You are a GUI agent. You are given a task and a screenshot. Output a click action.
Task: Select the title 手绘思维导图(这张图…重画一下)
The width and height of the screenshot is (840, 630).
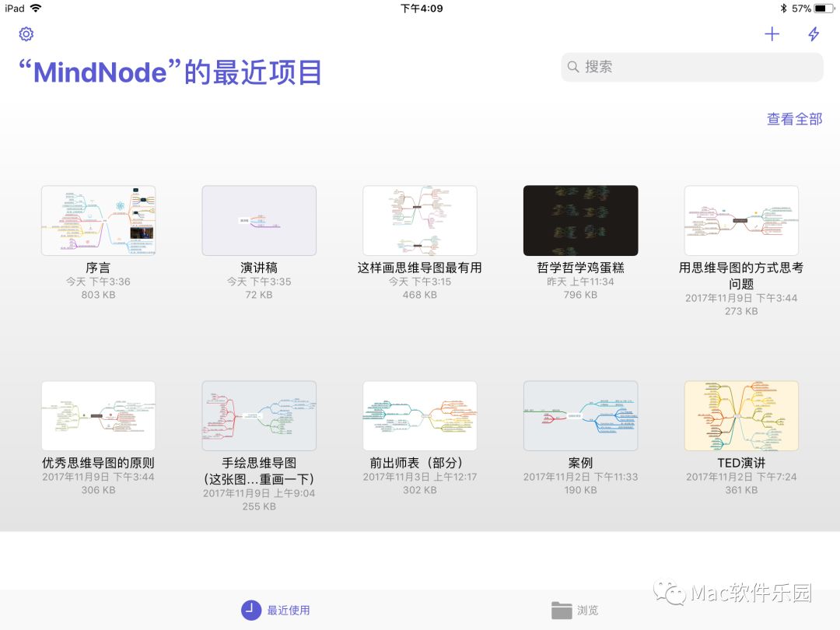[x=259, y=471]
